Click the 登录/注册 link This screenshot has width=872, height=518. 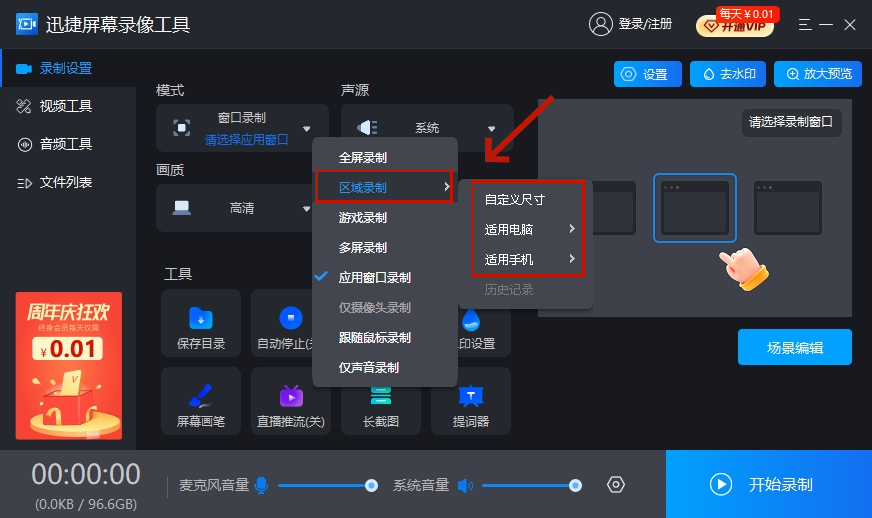click(x=645, y=24)
